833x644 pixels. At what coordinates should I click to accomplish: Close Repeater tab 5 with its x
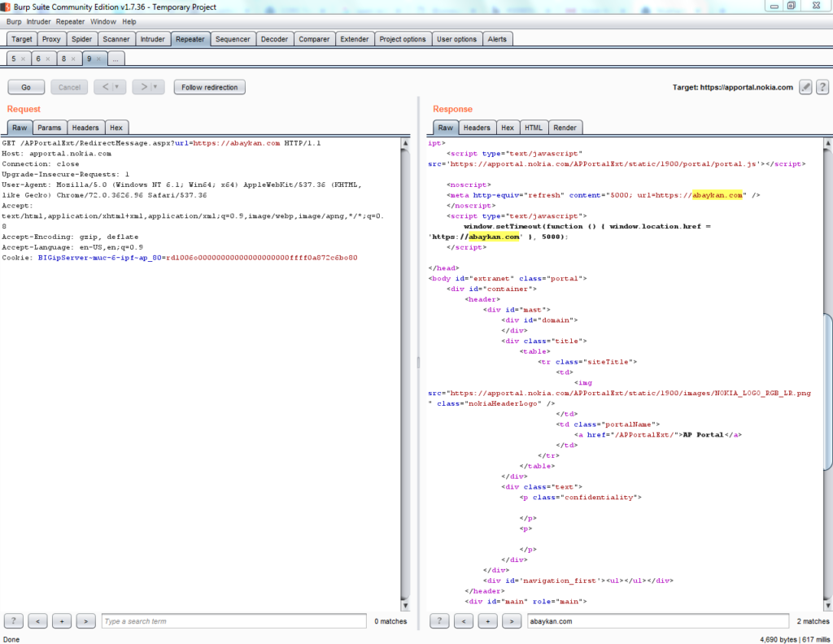coord(23,59)
